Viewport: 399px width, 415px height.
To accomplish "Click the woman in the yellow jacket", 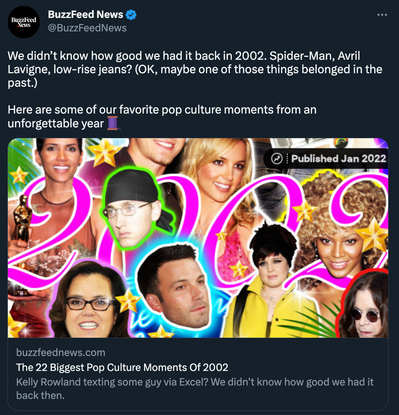I will point(272,283).
